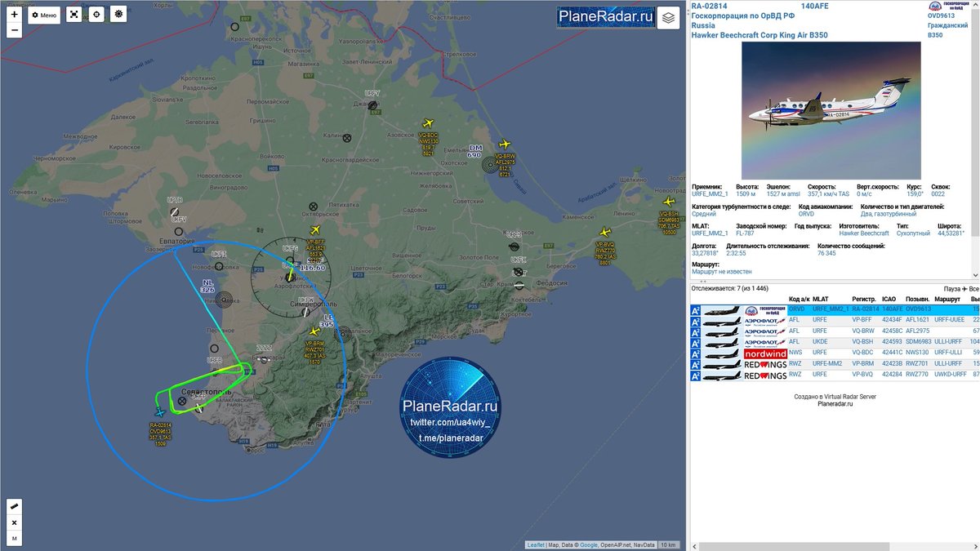Toggle full-screen map view icon
Image resolution: width=980 pixels, height=551 pixels.
click(74, 15)
